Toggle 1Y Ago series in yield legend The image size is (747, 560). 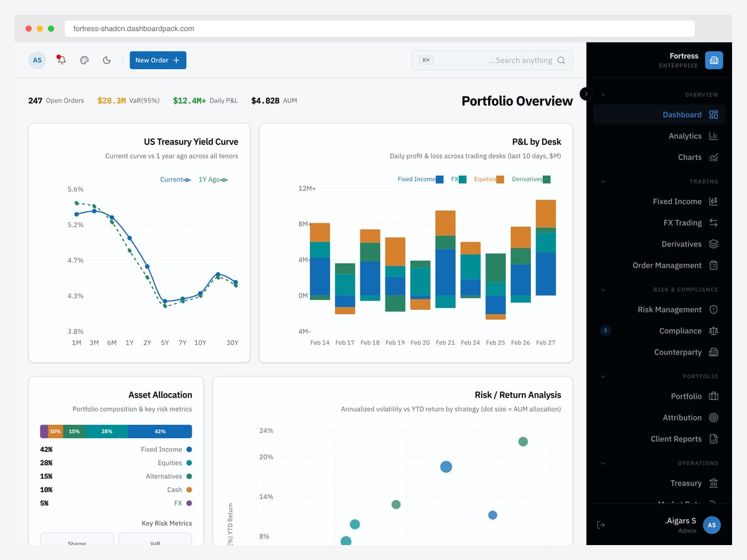click(x=213, y=180)
